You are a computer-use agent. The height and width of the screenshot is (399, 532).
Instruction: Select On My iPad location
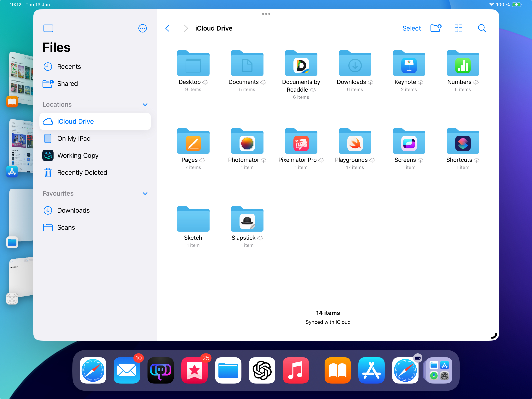tap(74, 138)
